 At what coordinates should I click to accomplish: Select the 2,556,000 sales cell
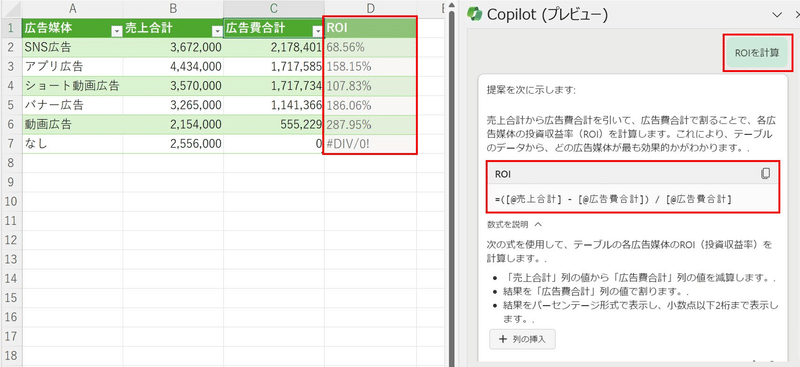point(173,144)
